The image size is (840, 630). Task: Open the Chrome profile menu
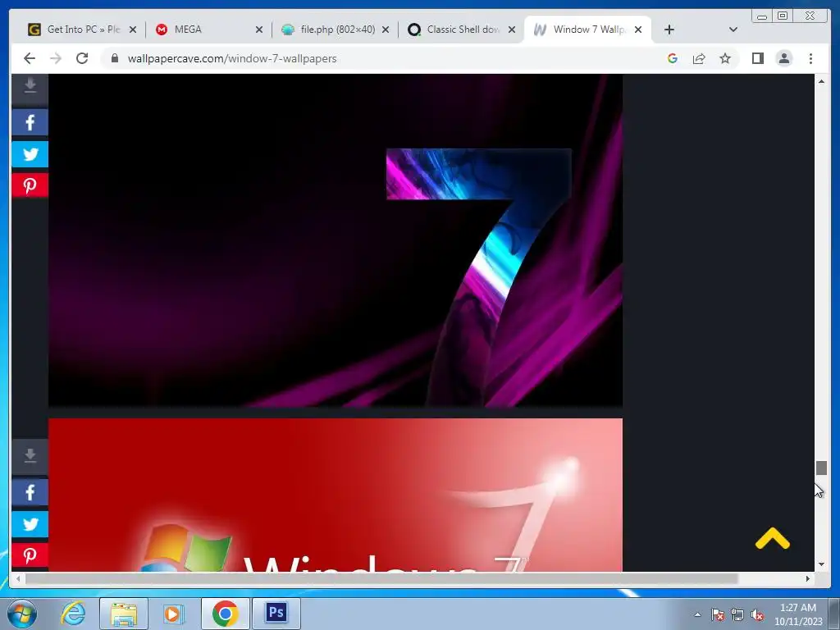pos(783,58)
